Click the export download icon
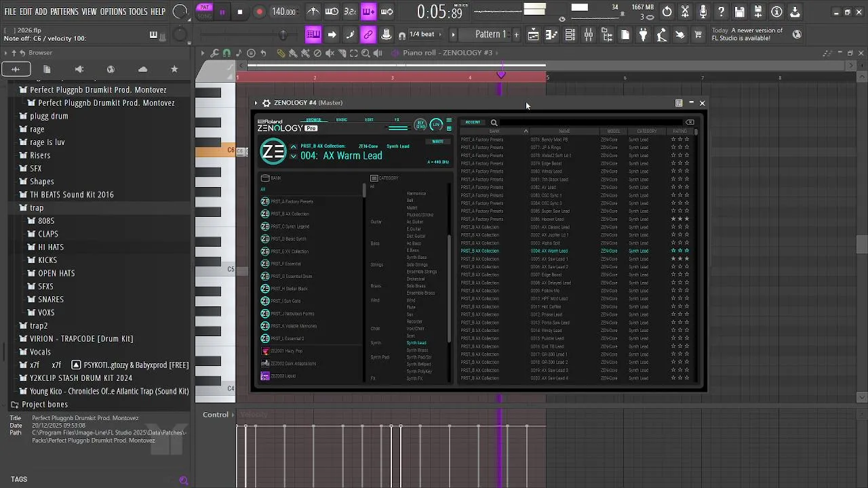The width and height of the screenshot is (868, 488). (795, 12)
